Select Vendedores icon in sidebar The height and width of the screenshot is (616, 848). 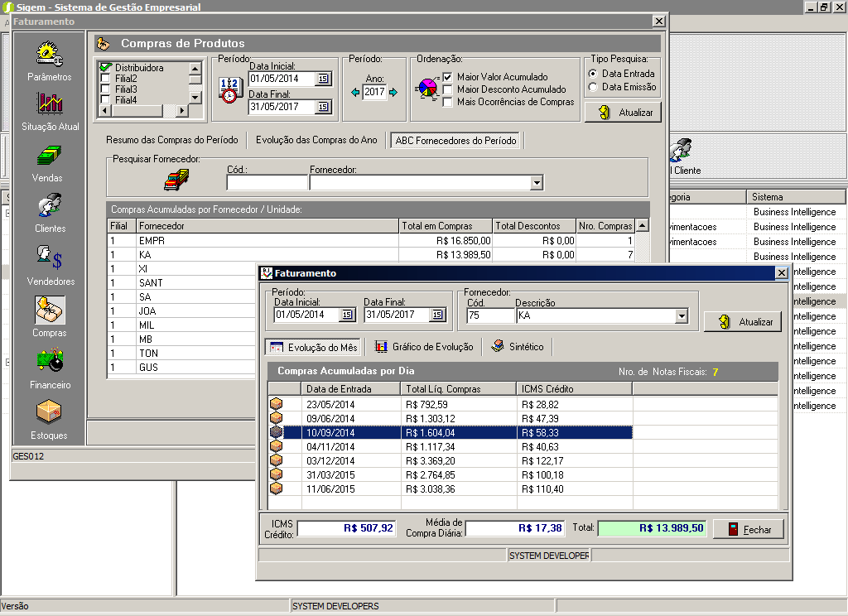point(49,258)
